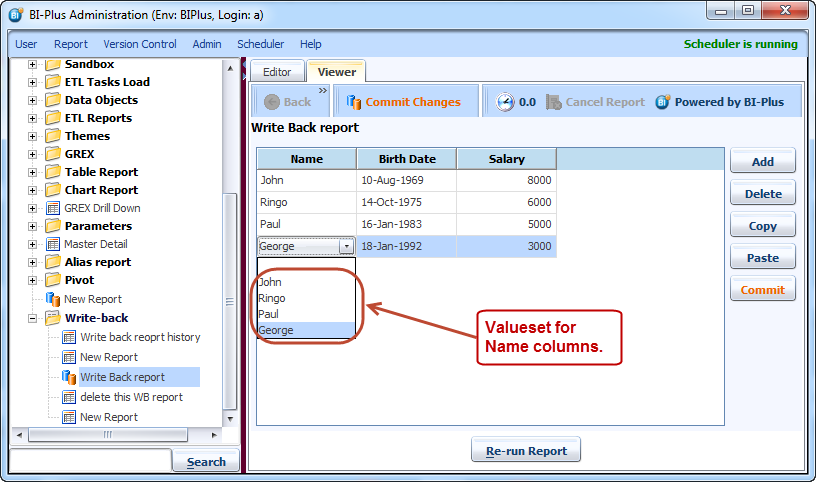
Task: Click the timer clock icon showing 0.0
Action: pos(505,102)
